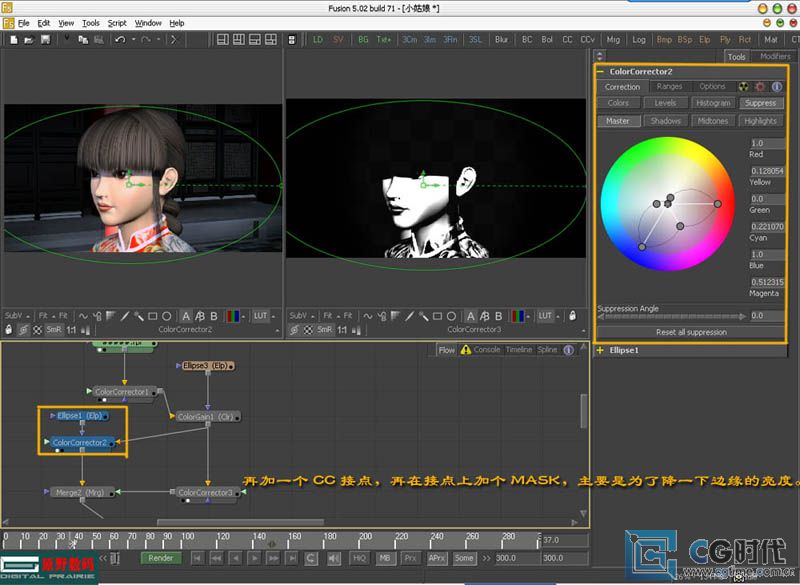800x585 pixels.
Task: Click Reset all suppression
Action: click(691, 333)
